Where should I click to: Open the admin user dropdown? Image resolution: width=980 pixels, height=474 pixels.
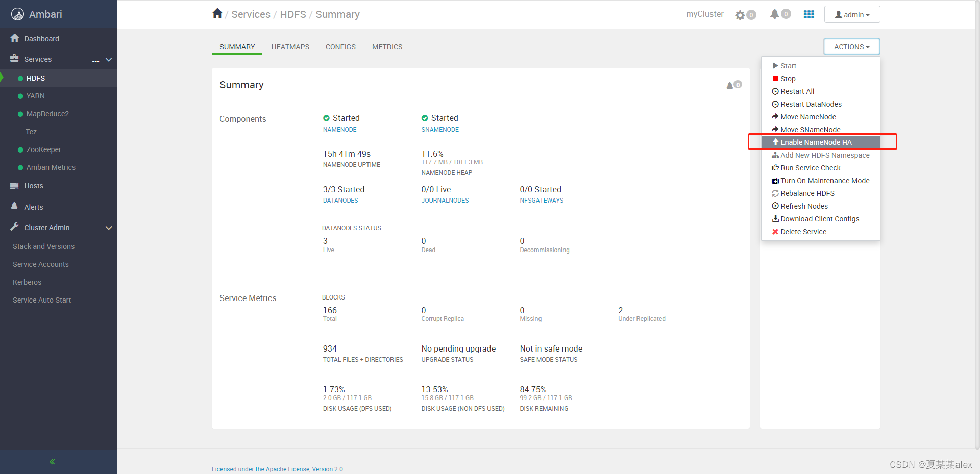point(852,15)
